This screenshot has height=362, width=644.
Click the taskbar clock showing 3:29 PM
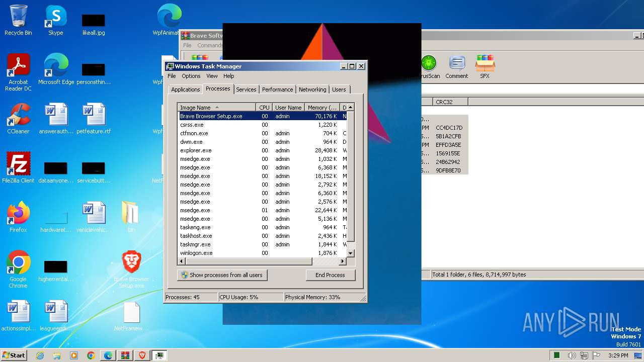(618, 355)
